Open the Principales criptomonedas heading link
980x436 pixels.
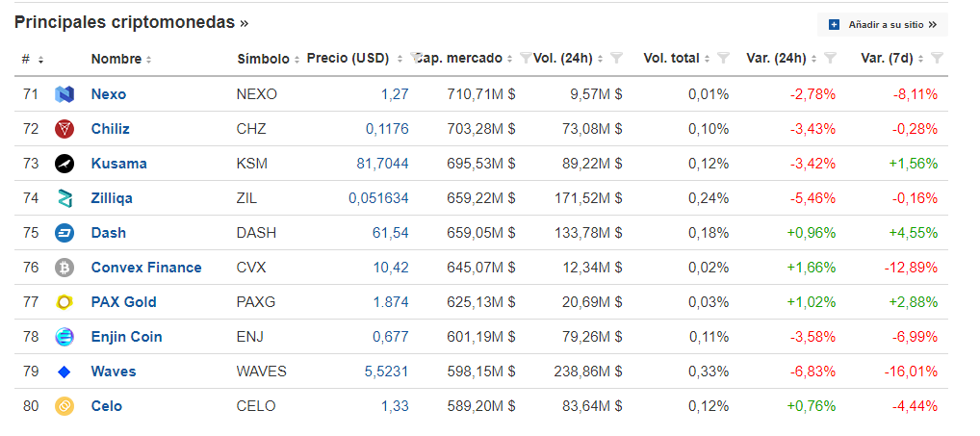click(x=131, y=22)
